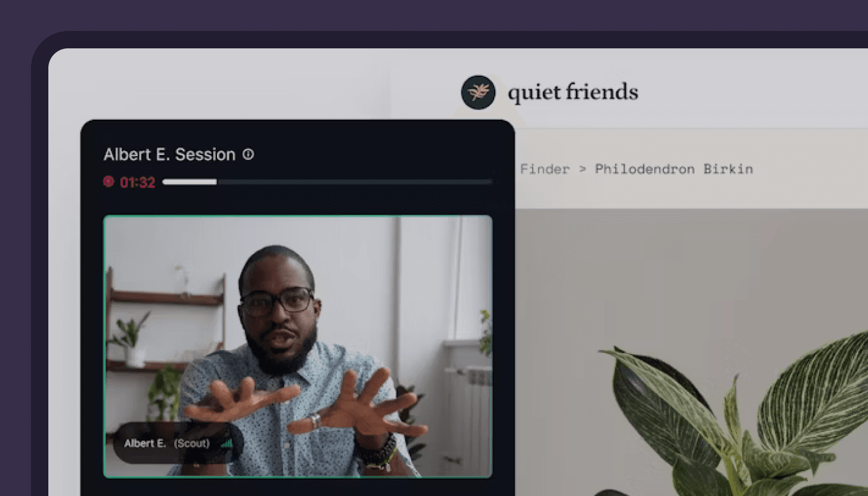The image size is (868, 496).
Task: Select the Philodendron Birkin breadcrumb item
Action: [674, 169]
